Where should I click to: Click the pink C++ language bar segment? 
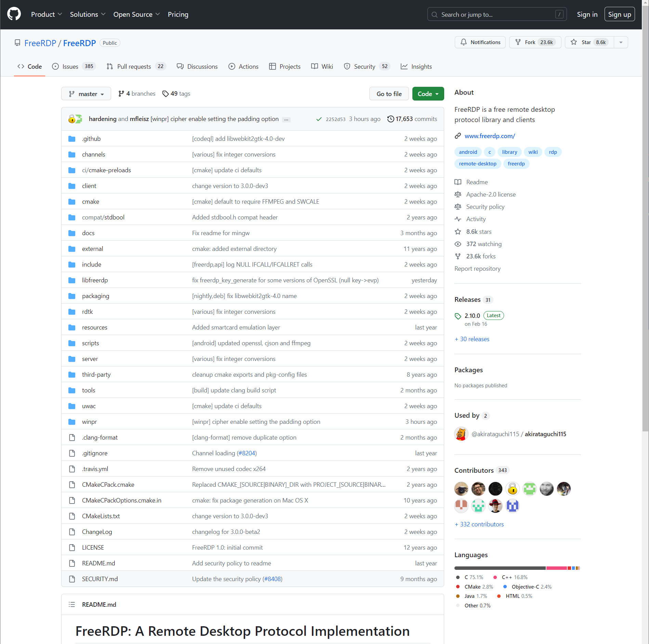(x=557, y=568)
